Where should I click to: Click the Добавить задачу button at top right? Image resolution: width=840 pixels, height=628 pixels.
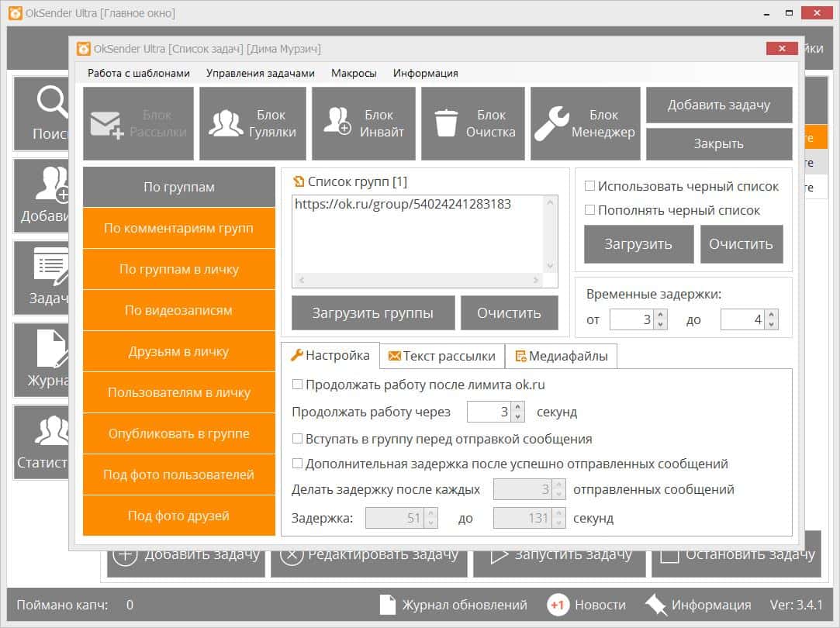point(719,105)
